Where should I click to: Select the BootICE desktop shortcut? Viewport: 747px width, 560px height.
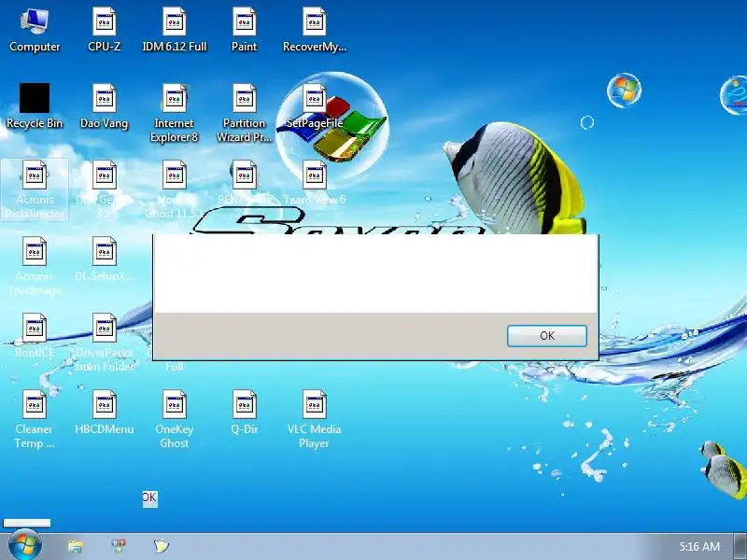tap(35, 336)
